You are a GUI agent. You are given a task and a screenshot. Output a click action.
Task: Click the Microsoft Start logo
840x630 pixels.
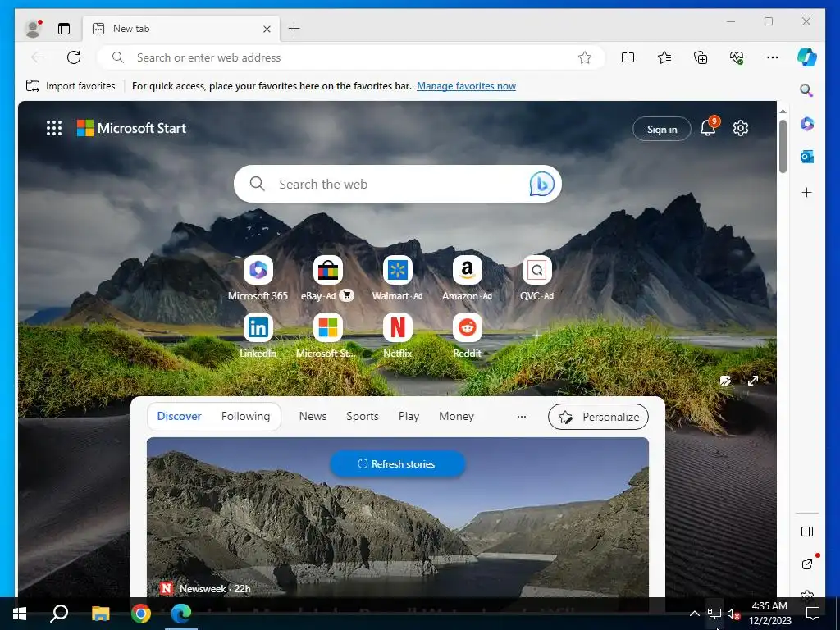[x=132, y=128]
